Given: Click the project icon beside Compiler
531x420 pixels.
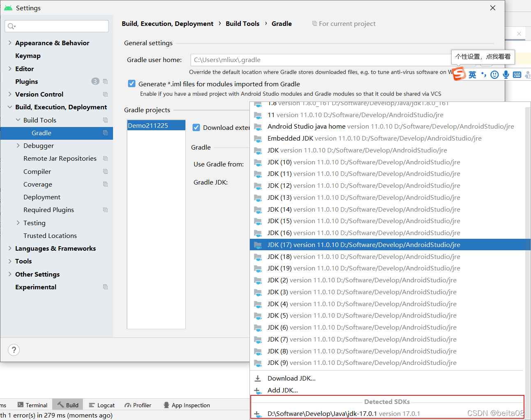Looking at the screenshot, I should pyautogui.click(x=106, y=171).
